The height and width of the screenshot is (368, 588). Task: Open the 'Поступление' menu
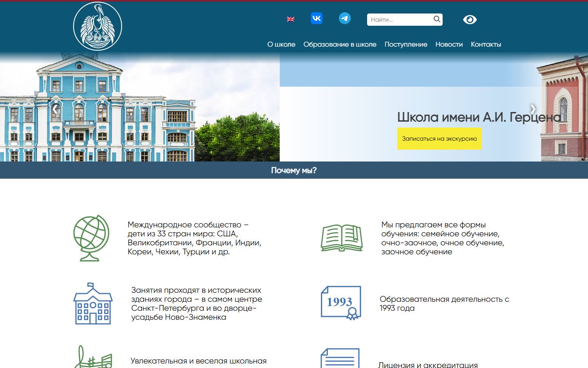(406, 44)
